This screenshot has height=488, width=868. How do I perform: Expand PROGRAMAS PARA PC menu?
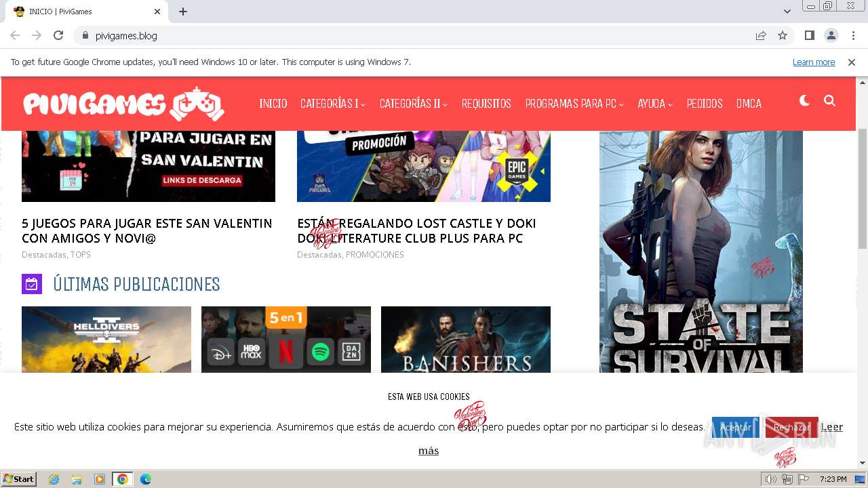click(x=574, y=104)
